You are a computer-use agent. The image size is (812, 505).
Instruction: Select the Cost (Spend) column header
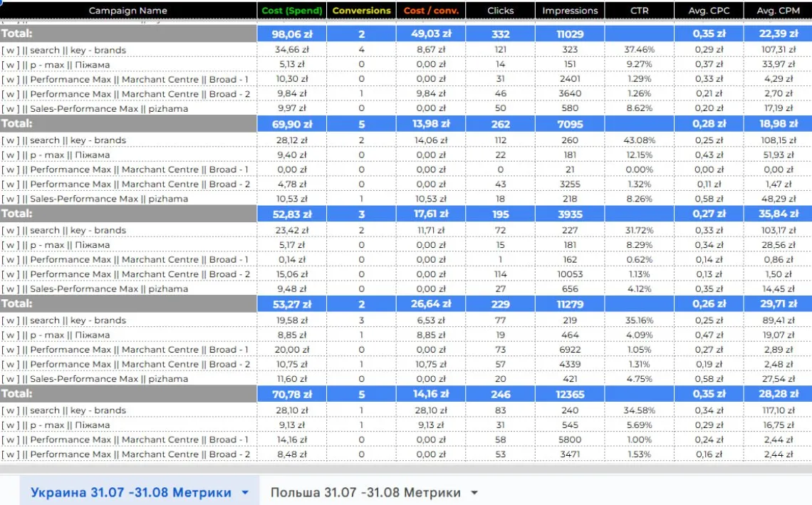[x=291, y=11]
